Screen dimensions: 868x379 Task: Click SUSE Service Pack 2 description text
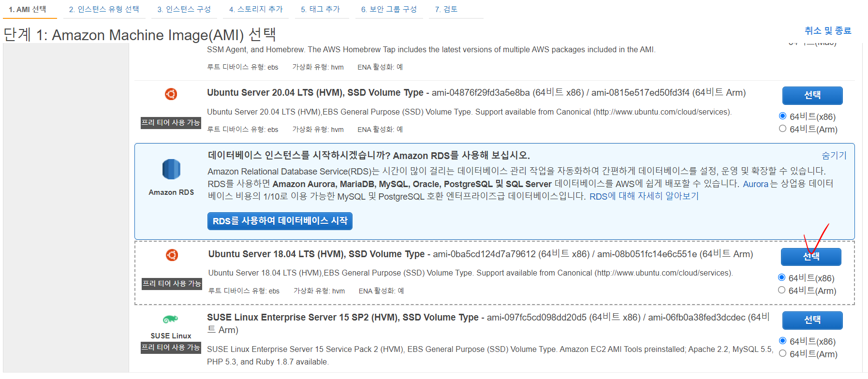[x=490, y=355]
